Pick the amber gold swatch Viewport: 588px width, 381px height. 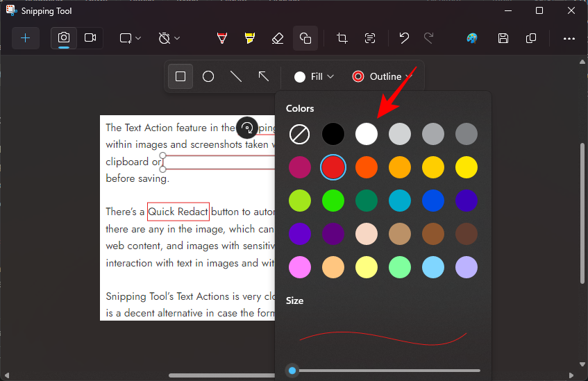pyautogui.click(x=433, y=167)
